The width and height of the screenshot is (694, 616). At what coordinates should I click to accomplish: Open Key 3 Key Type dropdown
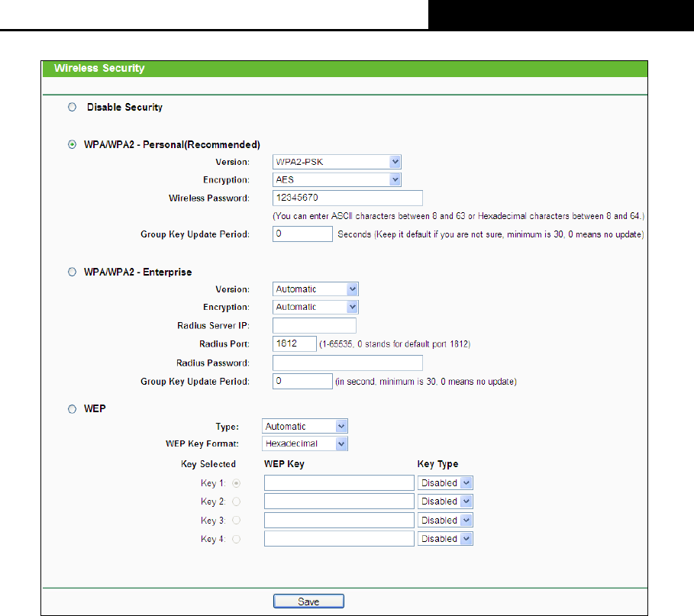pos(445,520)
